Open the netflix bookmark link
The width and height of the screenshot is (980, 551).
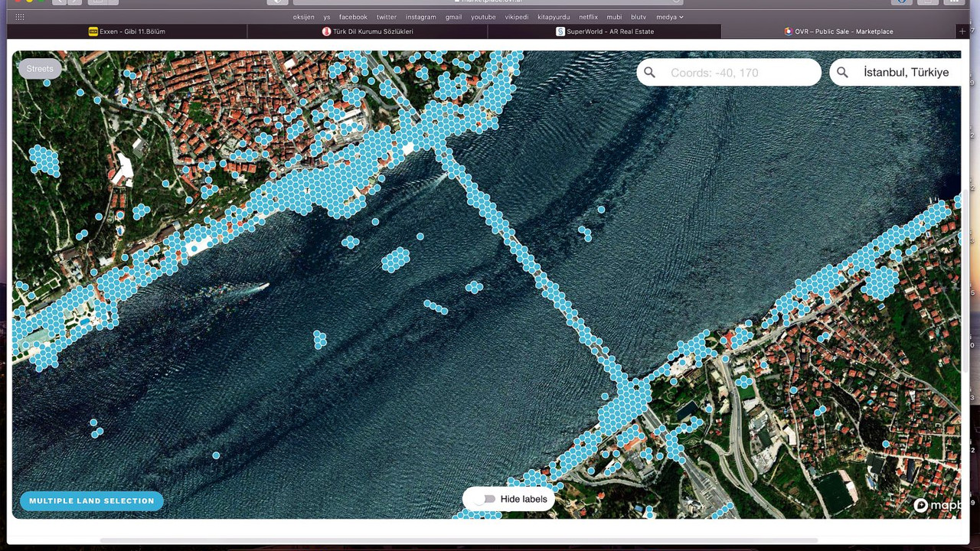click(x=588, y=17)
